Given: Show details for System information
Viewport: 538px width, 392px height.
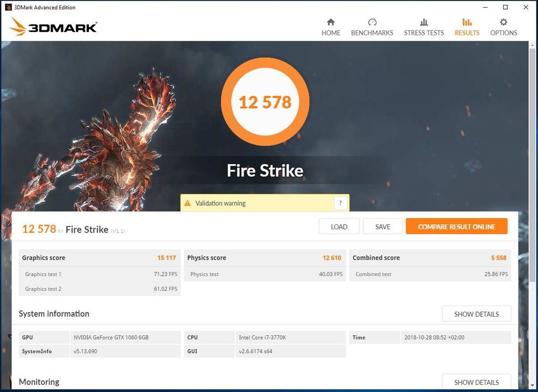Looking at the screenshot, I should coord(476,314).
